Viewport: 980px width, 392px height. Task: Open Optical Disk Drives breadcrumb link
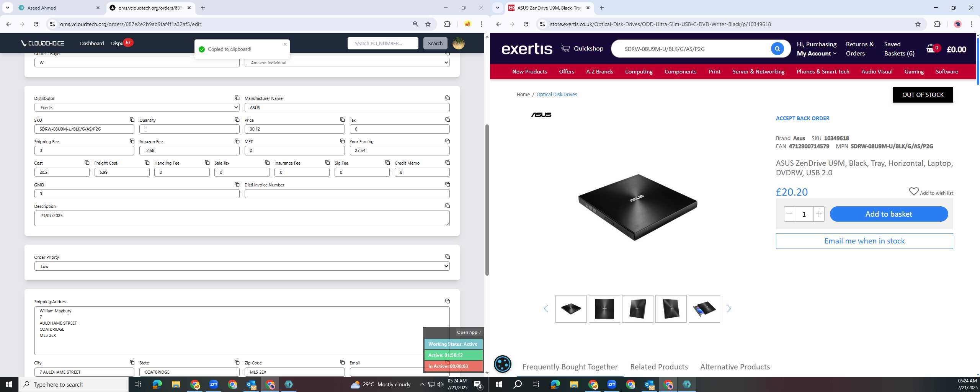[x=557, y=95]
